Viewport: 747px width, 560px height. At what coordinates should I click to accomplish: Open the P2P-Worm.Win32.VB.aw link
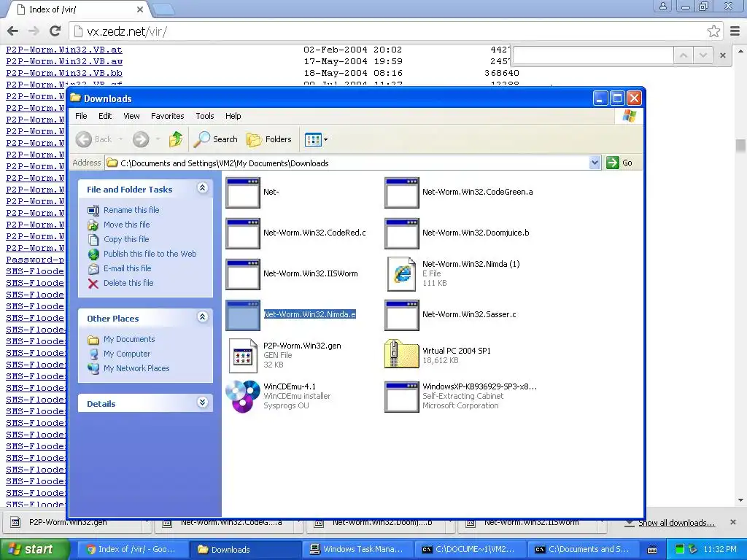(64, 61)
